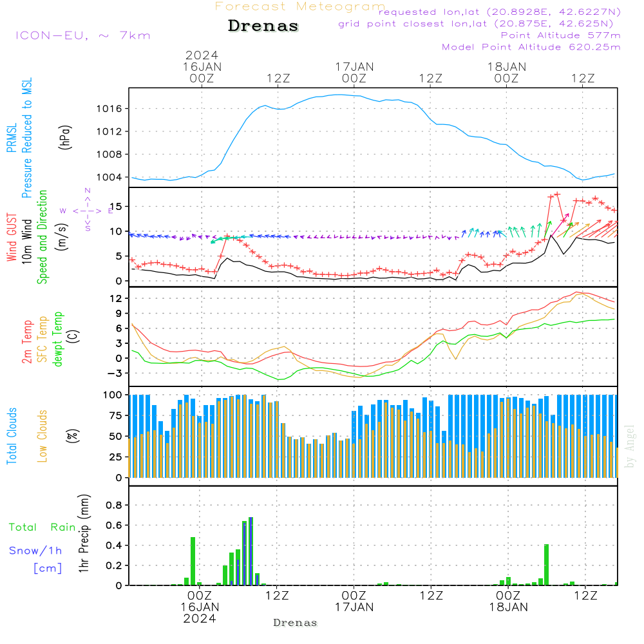This screenshot has height=644, width=644.
Task: Click the "18JAN" date label on top axis
Action: [507, 67]
